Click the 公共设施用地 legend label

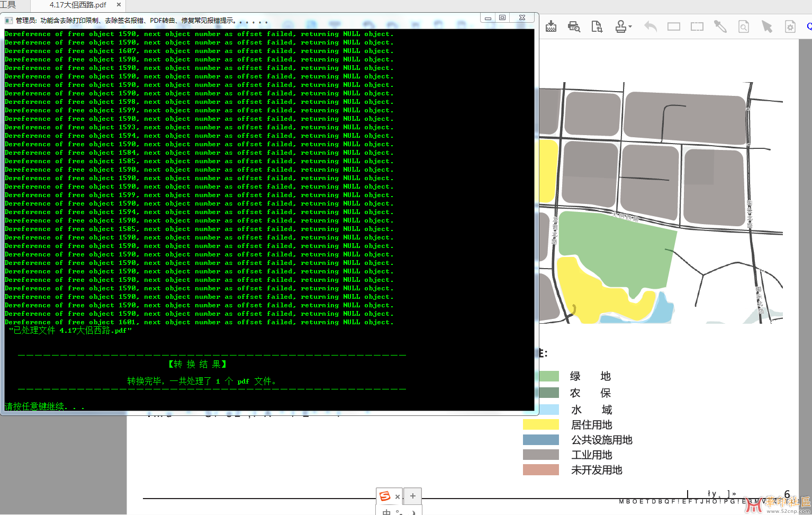[602, 440]
